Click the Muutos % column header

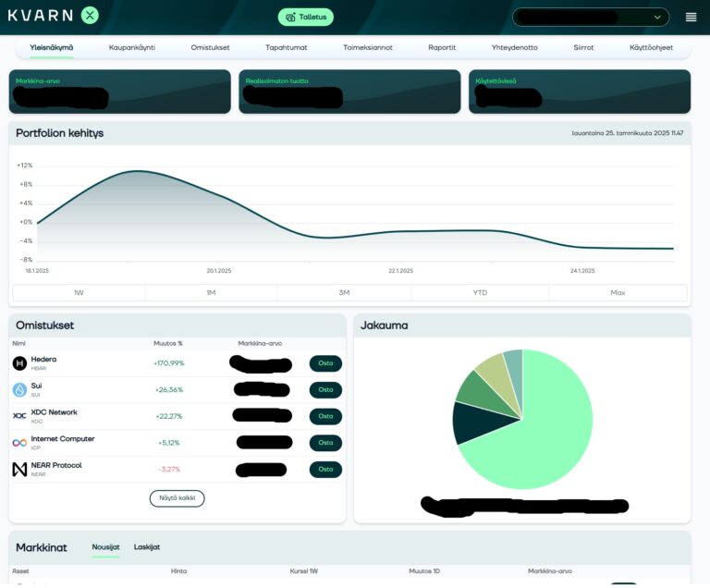click(167, 343)
